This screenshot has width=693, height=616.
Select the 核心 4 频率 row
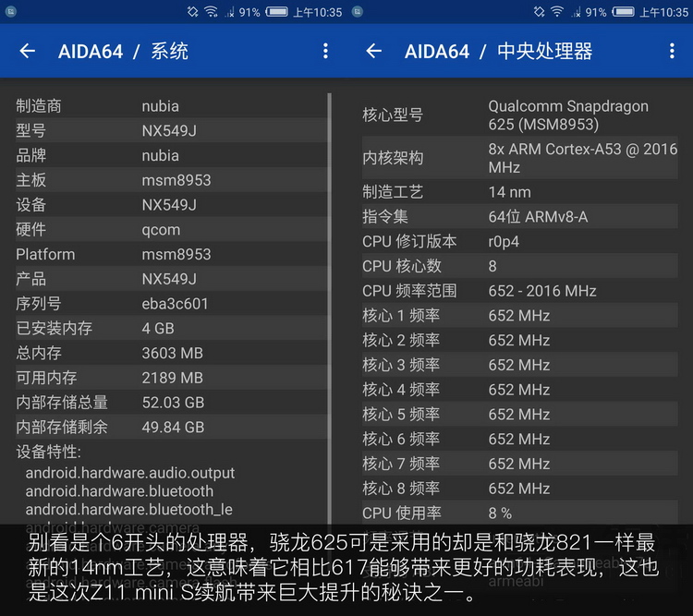tap(519, 390)
